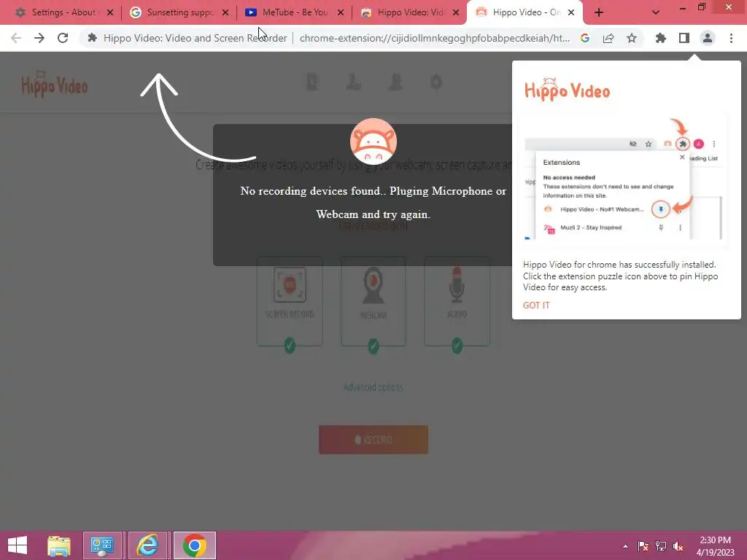Open File Explorer from taskbar
The height and width of the screenshot is (560, 747).
pyautogui.click(x=59, y=545)
